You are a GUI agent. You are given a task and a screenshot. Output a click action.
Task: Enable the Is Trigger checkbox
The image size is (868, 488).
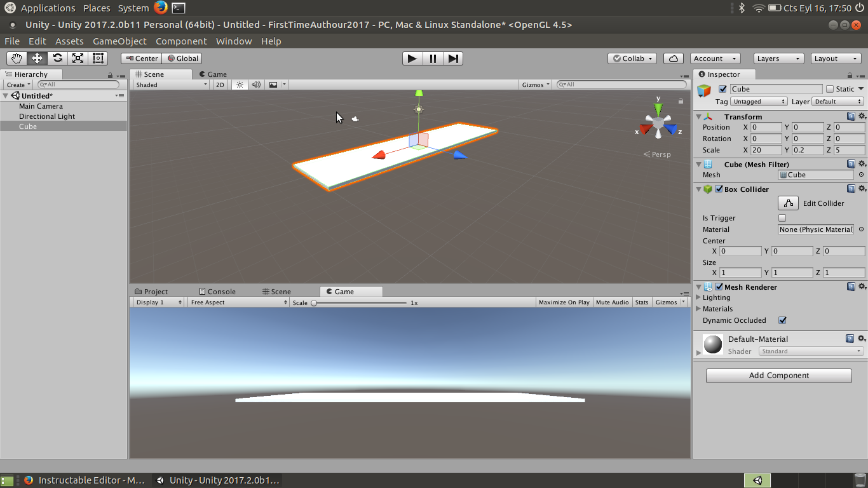[782, 218]
